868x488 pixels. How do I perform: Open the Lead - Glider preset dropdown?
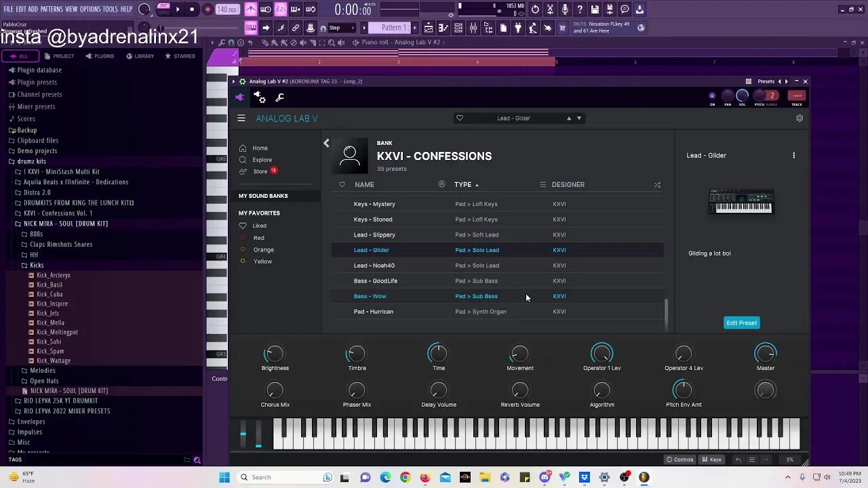pos(513,118)
